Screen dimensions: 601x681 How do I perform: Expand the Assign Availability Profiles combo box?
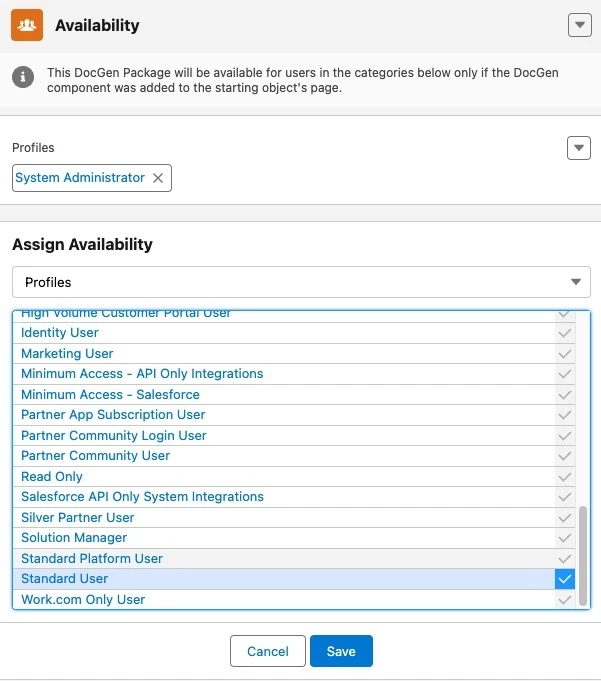click(301, 282)
